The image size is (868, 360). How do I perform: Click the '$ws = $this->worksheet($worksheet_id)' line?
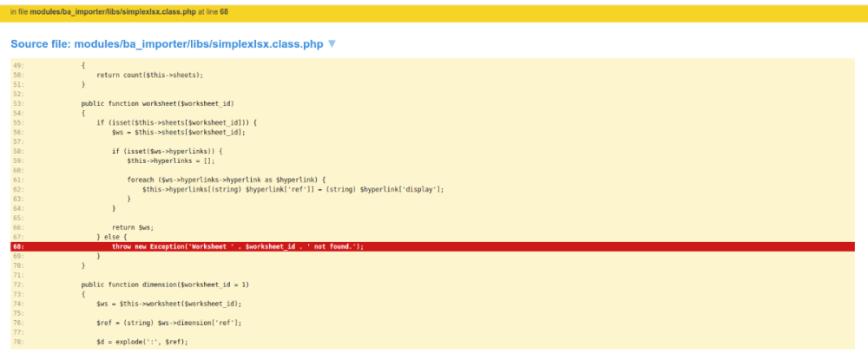pyautogui.click(x=168, y=304)
